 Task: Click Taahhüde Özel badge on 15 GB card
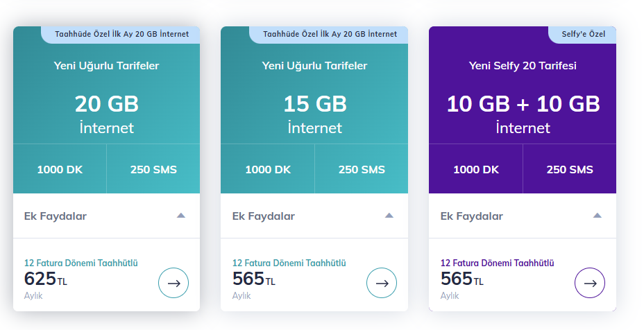[x=329, y=35]
